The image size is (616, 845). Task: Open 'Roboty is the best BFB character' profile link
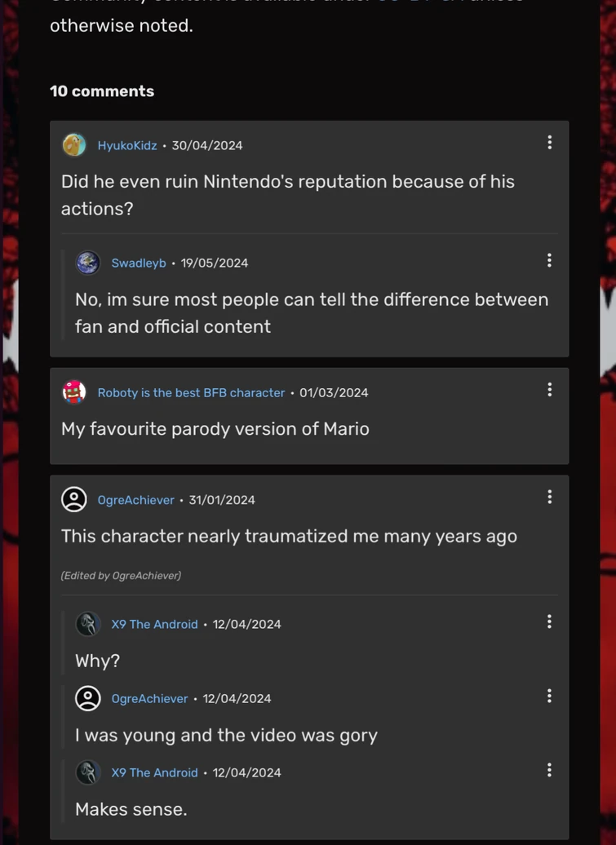[191, 392]
